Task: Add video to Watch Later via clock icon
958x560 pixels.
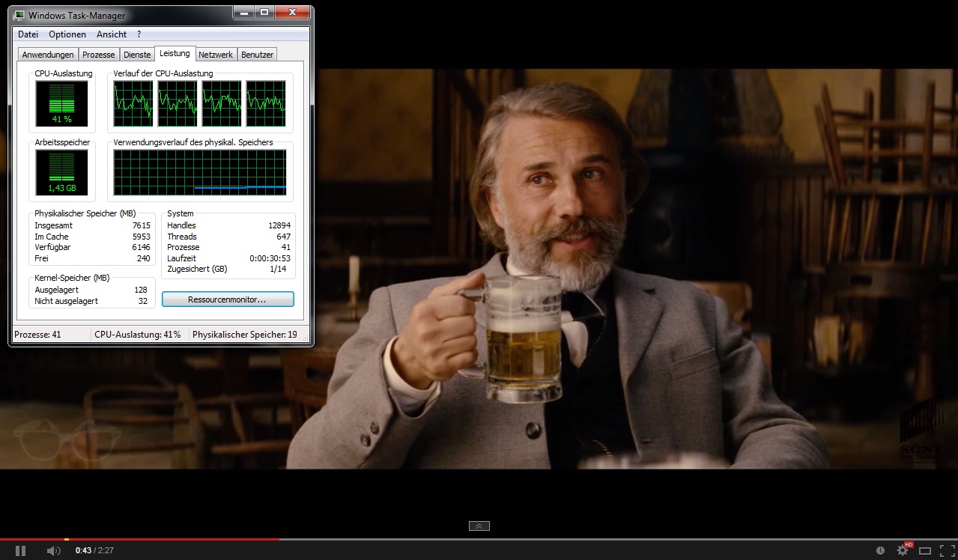Action: (x=880, y=550)
